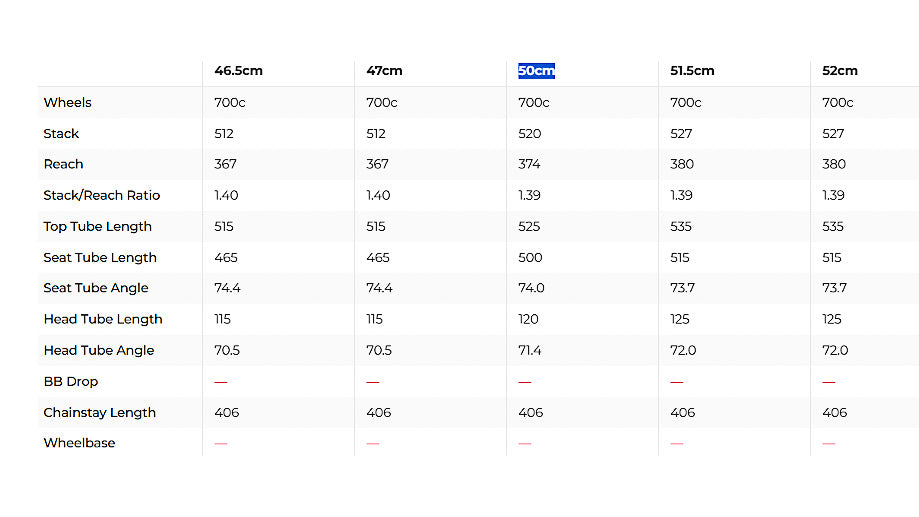Viewport: 919px width, 517px height.
Task: Select the Chainstay Length row label
Action: click(99, 412)
